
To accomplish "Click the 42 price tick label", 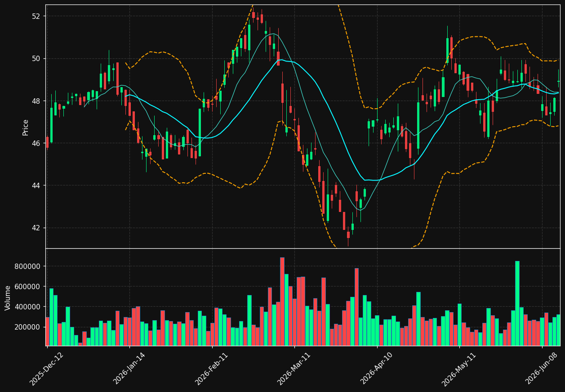I will [36, 228].
